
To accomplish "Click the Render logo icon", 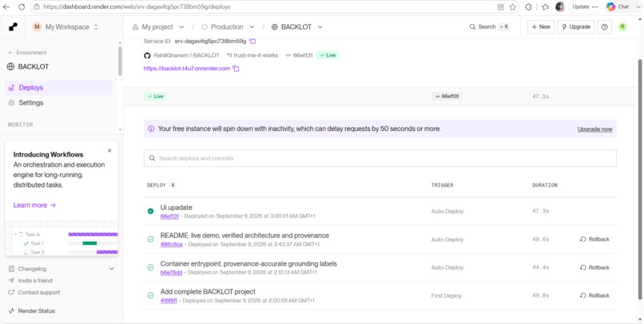I will 13,27.
